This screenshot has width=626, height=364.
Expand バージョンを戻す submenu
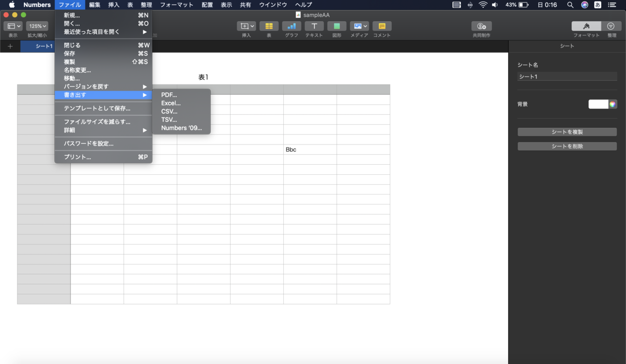(x=103, y=87)
